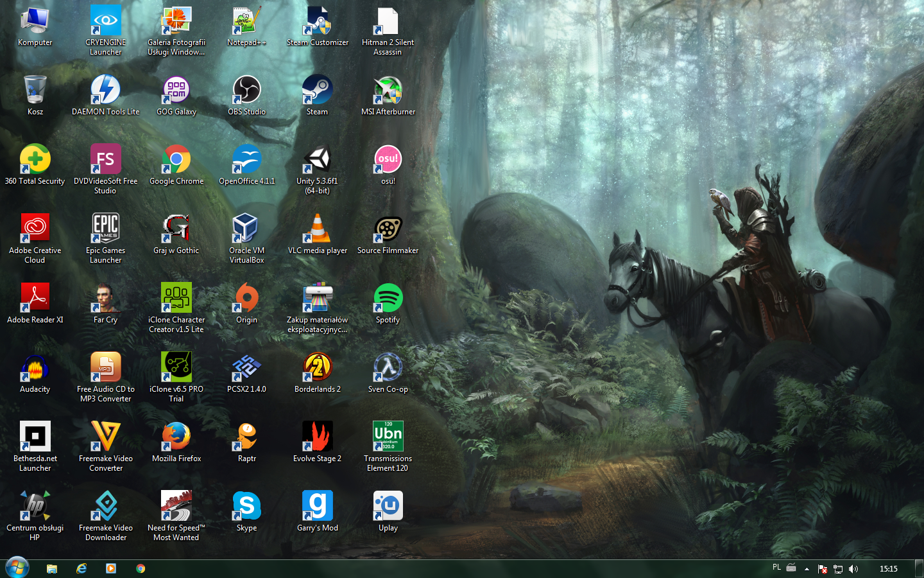Click the Show desktop button

[919, 568]
